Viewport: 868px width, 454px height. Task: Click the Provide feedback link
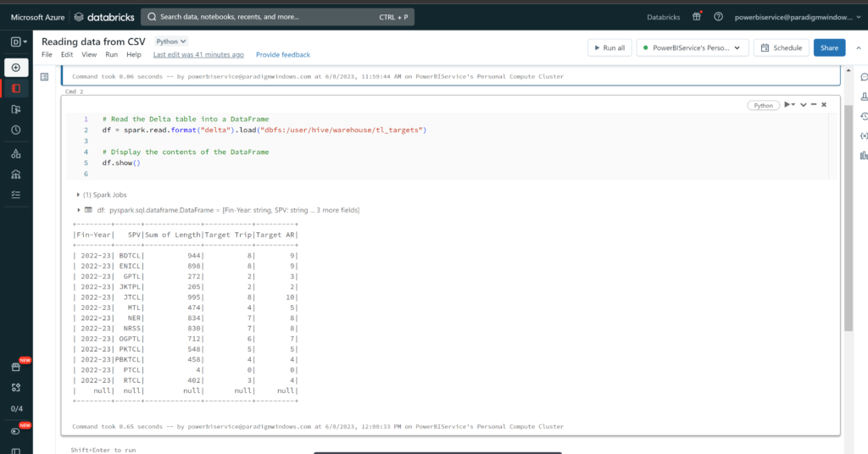click(x=283, y=55)
